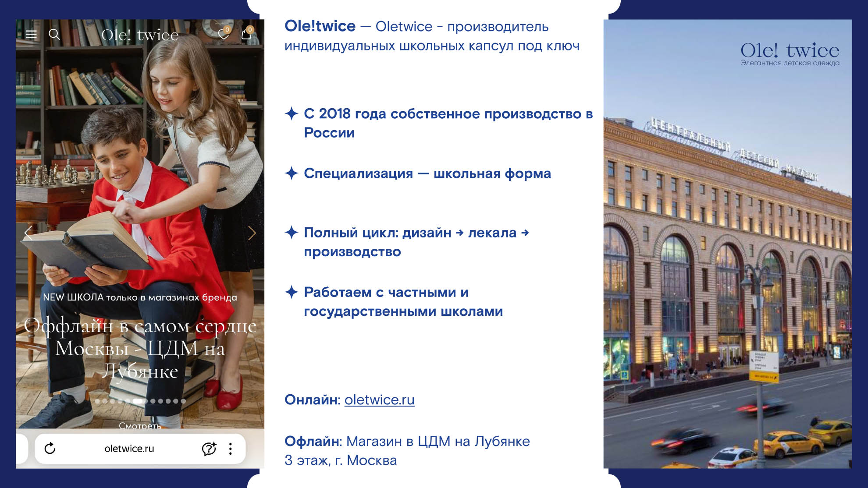Screen dimensions: 868x488
Task: Select the first carousel pagination dot
Action: coord(97,401)
